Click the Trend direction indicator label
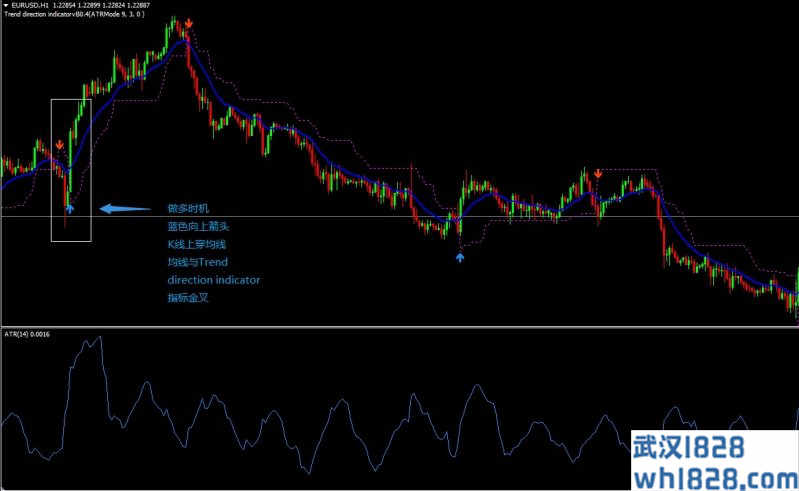 [74, 14]
